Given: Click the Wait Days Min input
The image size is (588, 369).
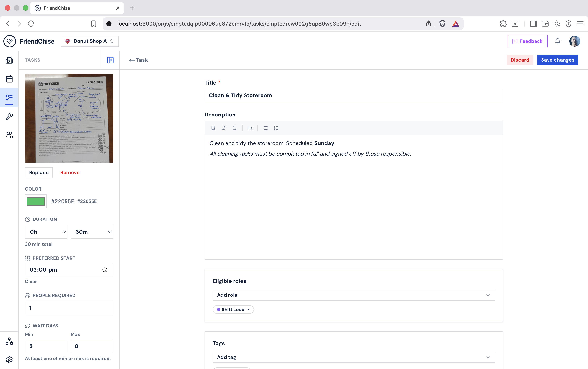Looking at the screenshot, I should point(46,346).
